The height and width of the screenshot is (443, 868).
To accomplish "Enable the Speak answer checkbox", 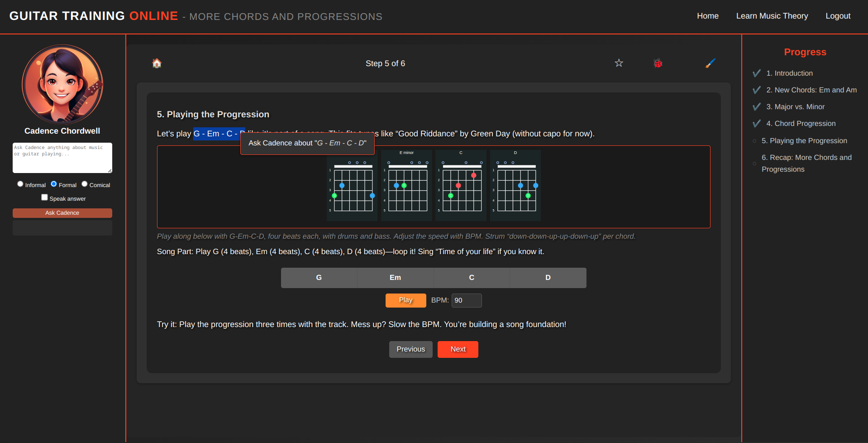I will point(44,197).
